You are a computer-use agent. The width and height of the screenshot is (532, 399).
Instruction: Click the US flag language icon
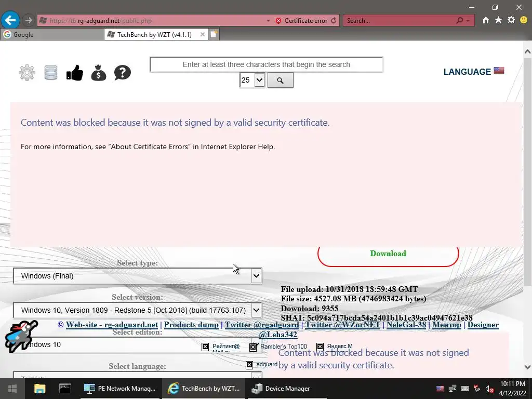click(x=499, y=71)
